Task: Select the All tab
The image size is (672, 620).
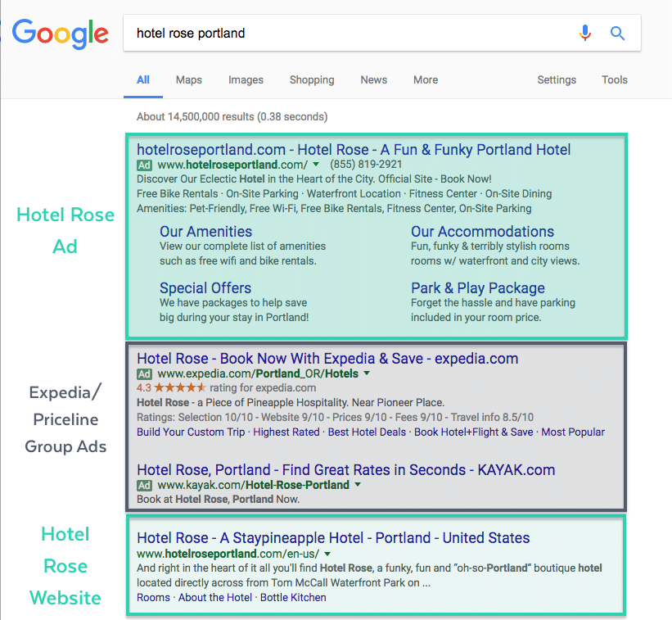Action: click(x=143, y=79)
